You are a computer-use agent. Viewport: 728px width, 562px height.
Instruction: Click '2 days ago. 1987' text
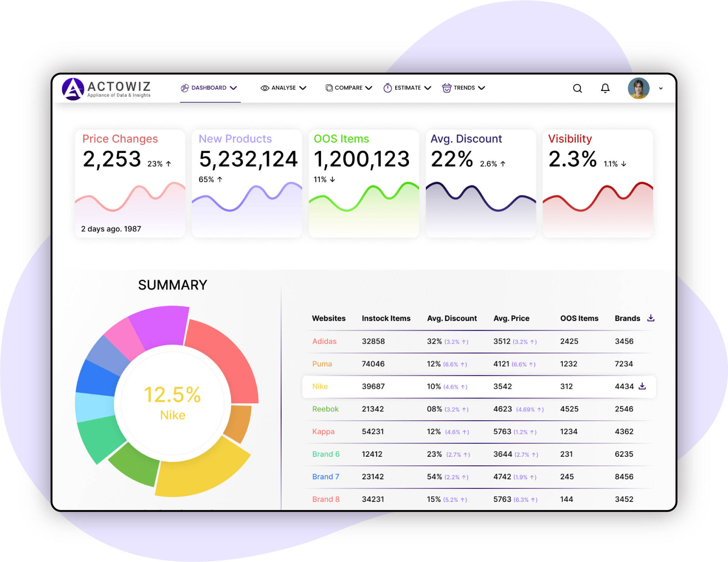(x=111, y=229)
